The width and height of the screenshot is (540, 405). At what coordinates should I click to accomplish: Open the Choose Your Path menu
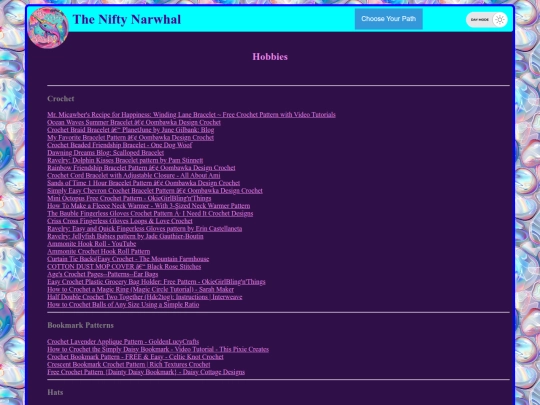388,19
